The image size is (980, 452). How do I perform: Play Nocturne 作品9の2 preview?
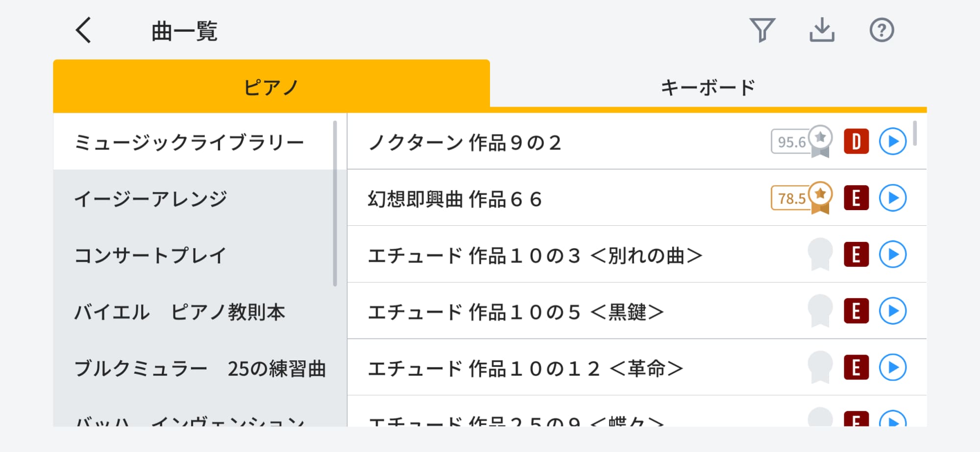pos(892,142)
